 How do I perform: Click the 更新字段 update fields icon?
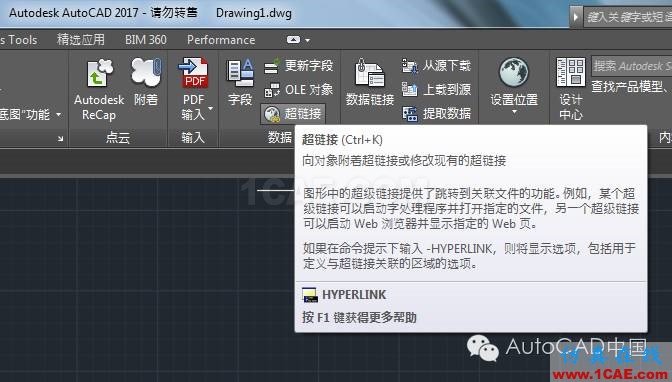298,66
